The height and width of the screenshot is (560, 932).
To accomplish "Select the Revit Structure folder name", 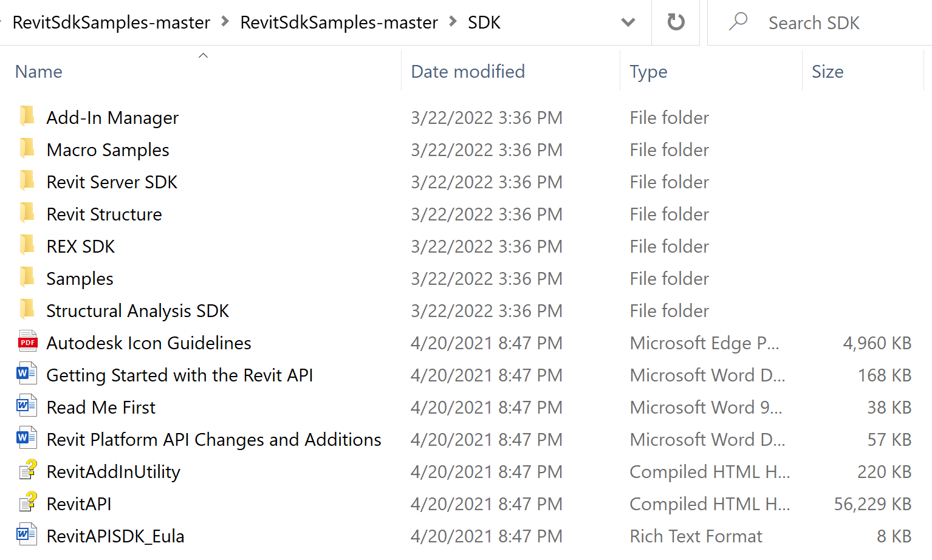I will (x=104, y=214).
